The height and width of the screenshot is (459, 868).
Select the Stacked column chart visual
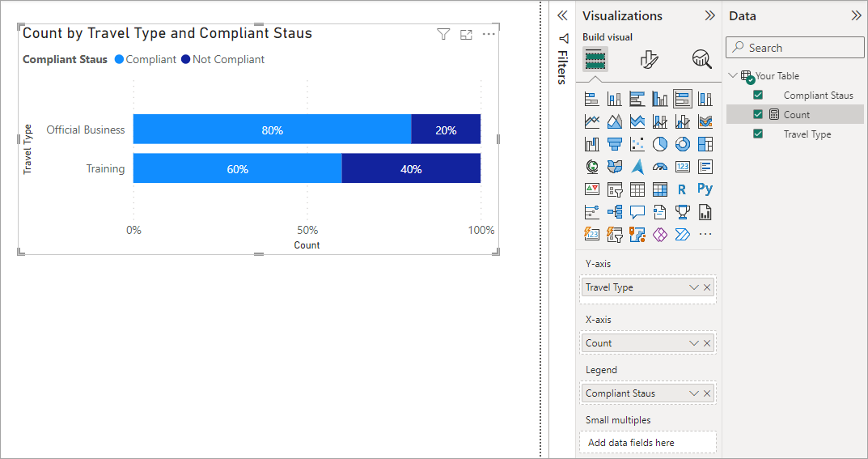pos(615,99)
